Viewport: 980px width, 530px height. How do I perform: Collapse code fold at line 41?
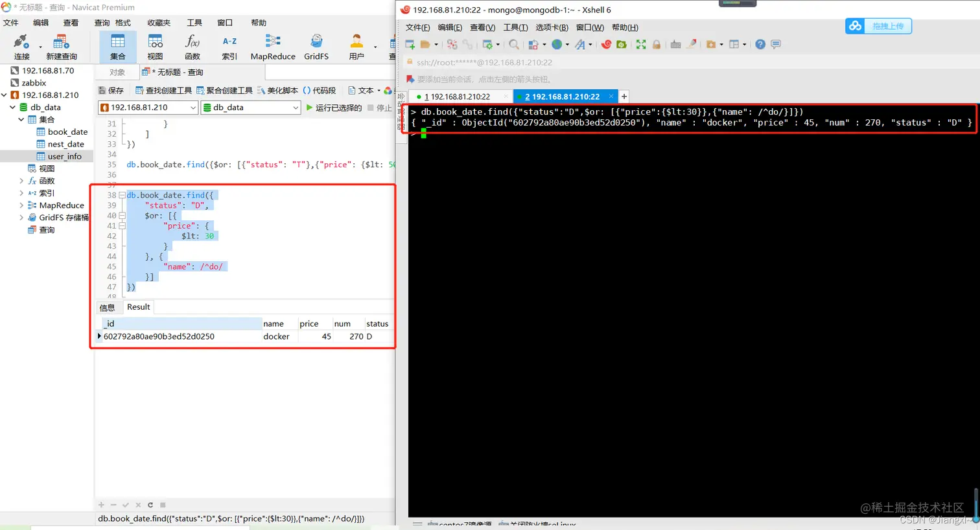122,226
